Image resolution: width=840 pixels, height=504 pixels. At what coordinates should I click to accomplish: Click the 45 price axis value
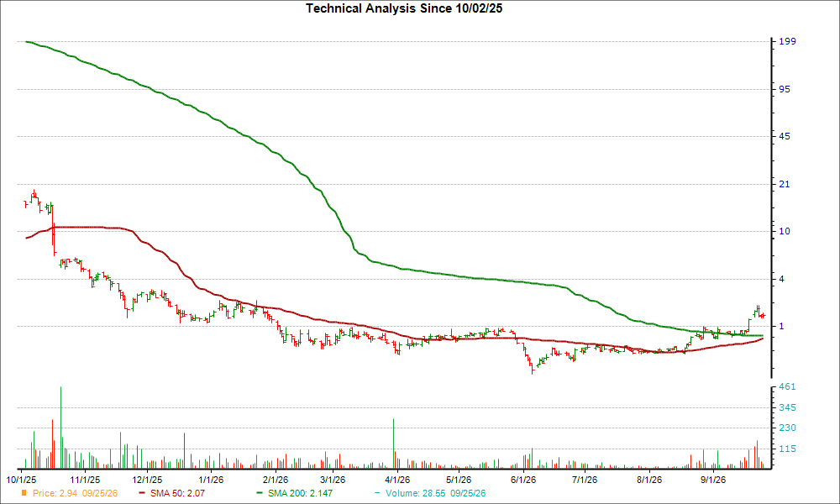[785, 136]
